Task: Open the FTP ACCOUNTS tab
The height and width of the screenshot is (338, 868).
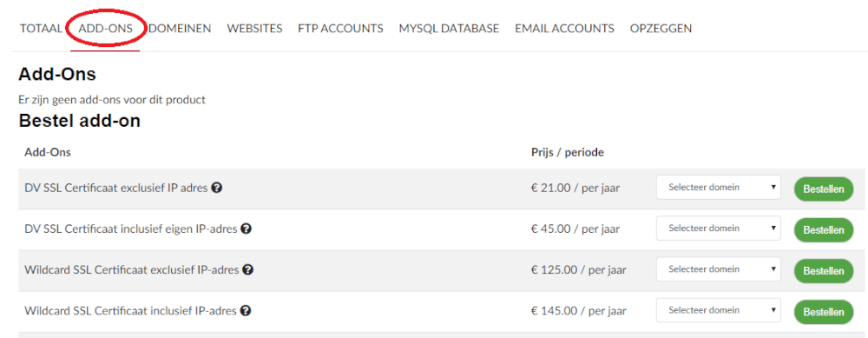Action: (340, 29)
